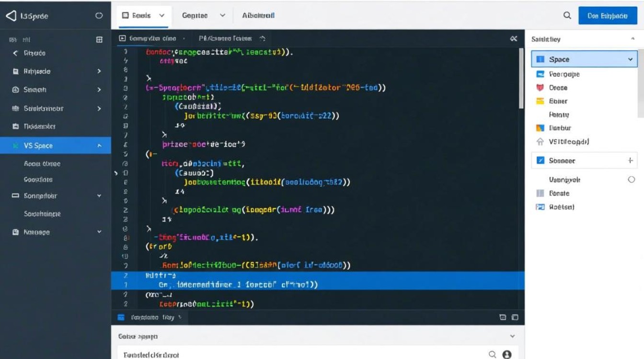Click the right panel's vertical scrollbar
This screenshot has height=359, width=644.
click(641, 83)
